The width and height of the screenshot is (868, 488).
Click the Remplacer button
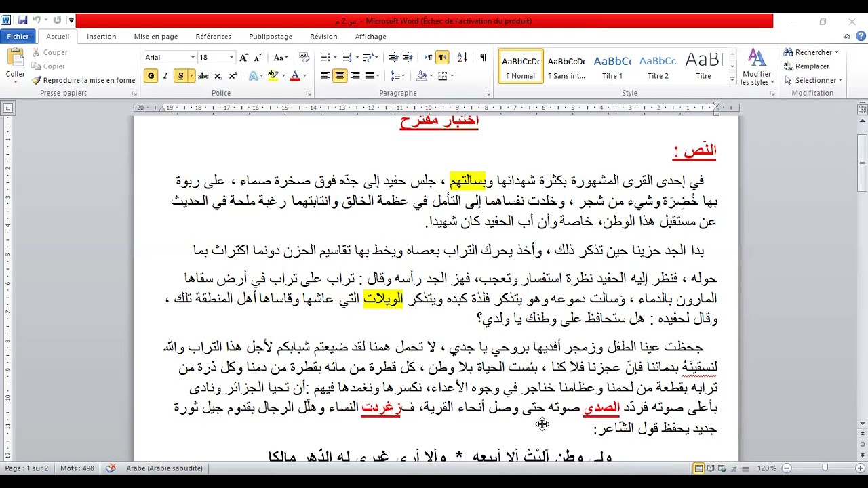[x=806, y=66]
